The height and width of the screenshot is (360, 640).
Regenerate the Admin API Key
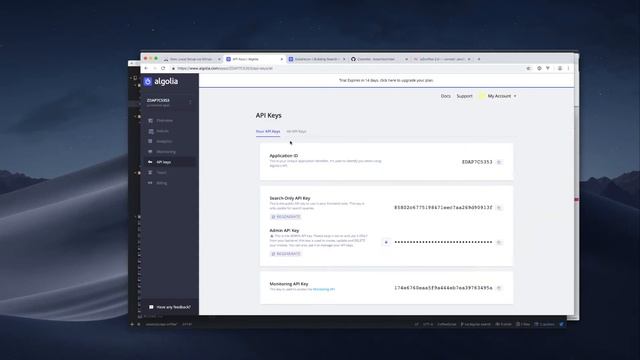point(286,254)
